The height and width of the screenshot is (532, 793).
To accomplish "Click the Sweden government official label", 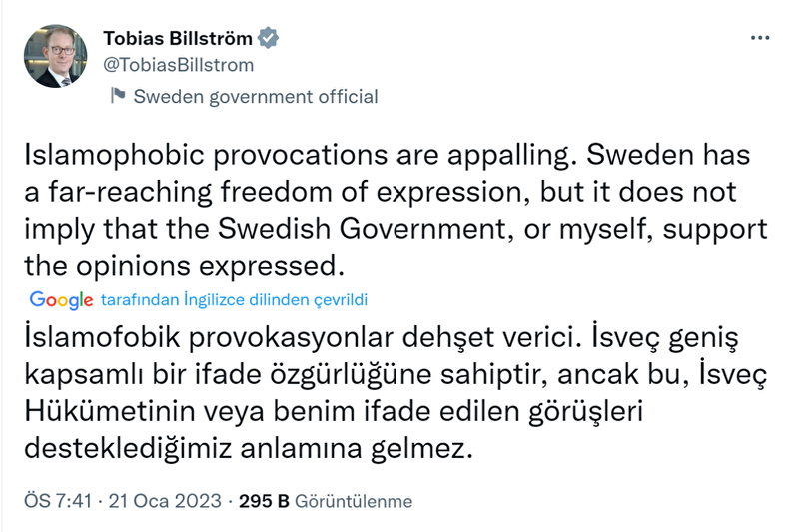I will (256, 96).
